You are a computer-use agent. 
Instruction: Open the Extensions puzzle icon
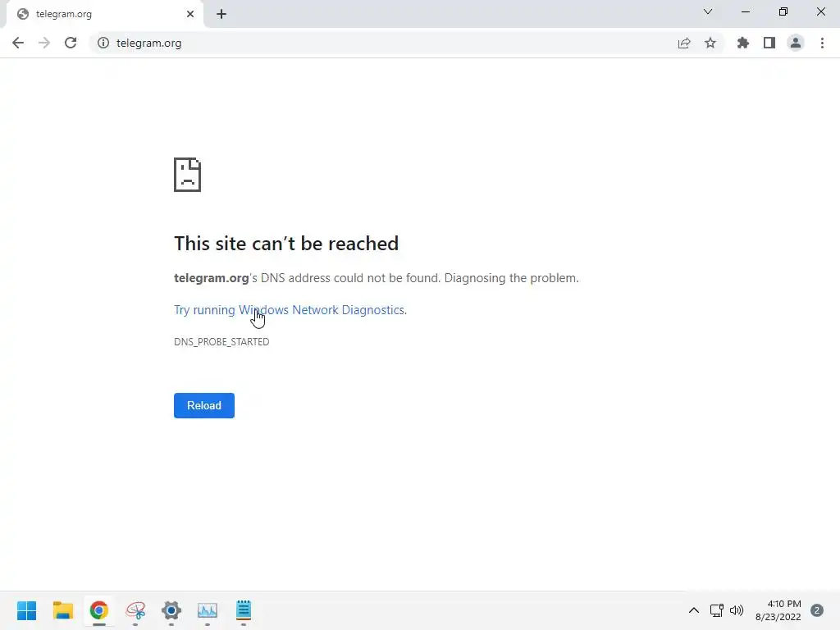742,43
